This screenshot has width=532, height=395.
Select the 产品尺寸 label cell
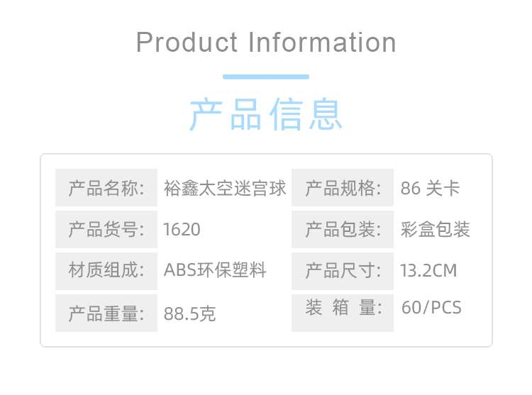(343, 270)
